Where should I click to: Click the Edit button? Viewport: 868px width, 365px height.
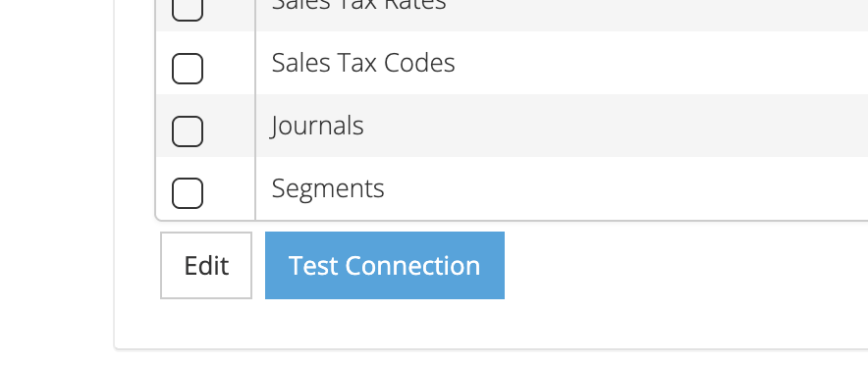pos(206,266)
